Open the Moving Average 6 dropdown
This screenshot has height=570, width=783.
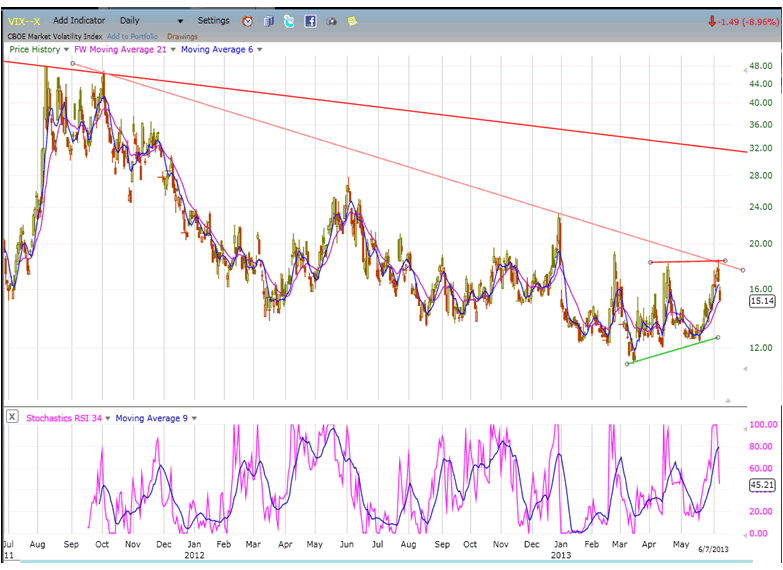260,49
